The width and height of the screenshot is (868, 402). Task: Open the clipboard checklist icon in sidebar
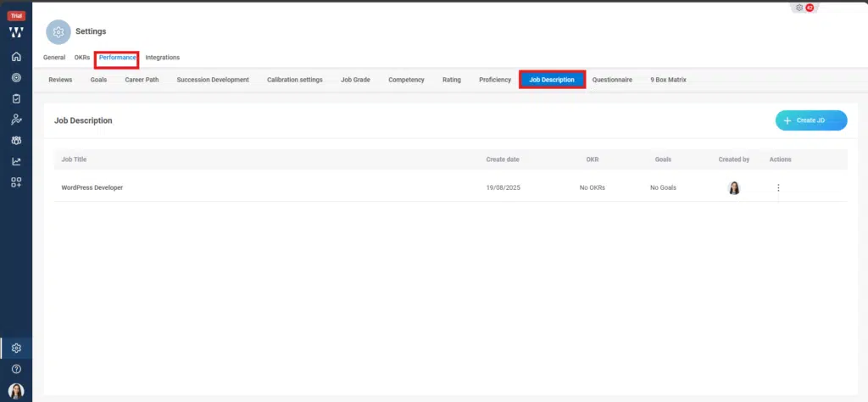pos(16,98)
